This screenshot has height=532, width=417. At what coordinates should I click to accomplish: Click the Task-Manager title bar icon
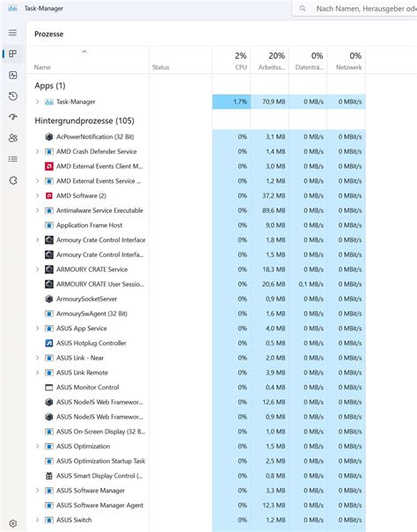point(13,8)
